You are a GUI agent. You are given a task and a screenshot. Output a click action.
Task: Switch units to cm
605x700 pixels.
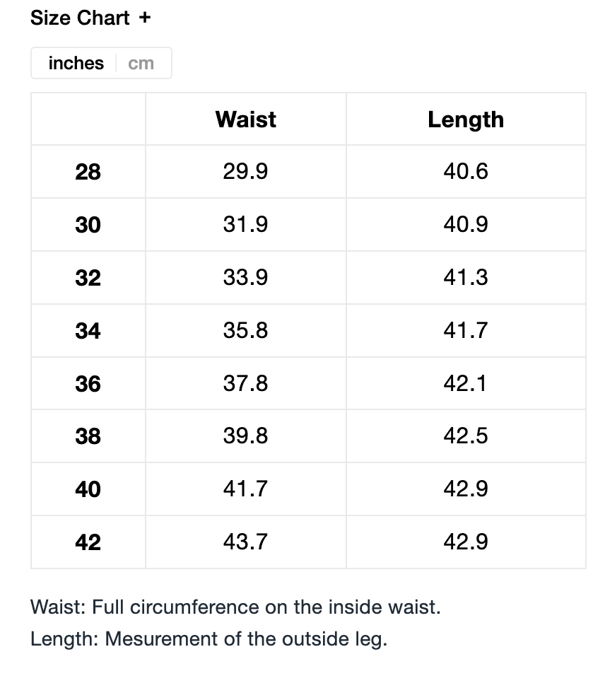coord(141,64)
